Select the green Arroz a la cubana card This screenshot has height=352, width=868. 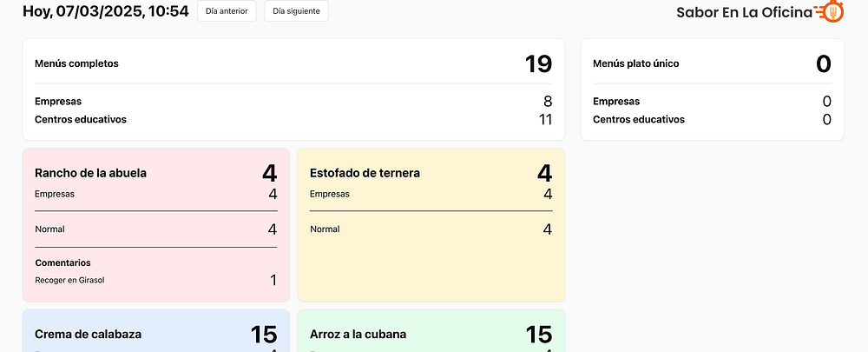pyautogui.click(x=431, y=330)
